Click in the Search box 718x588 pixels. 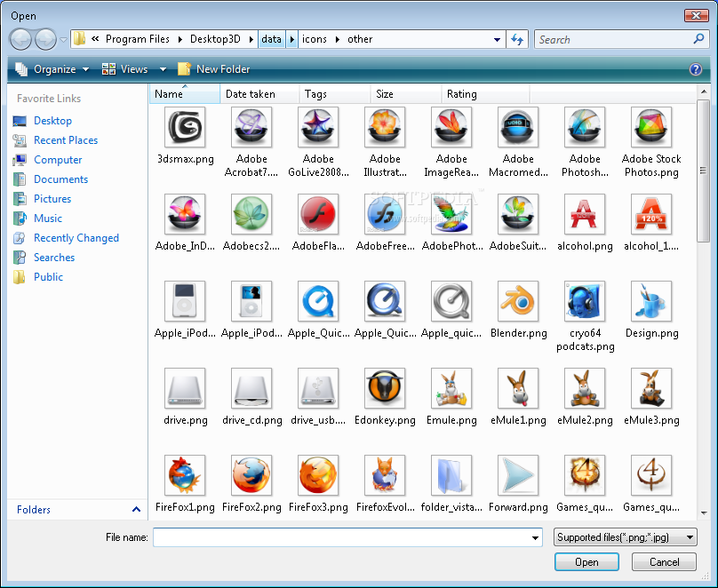point(614,40)
